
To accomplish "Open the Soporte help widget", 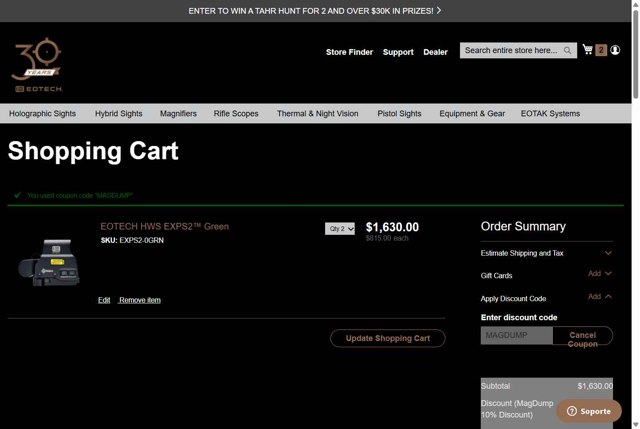I will [589, 411].
